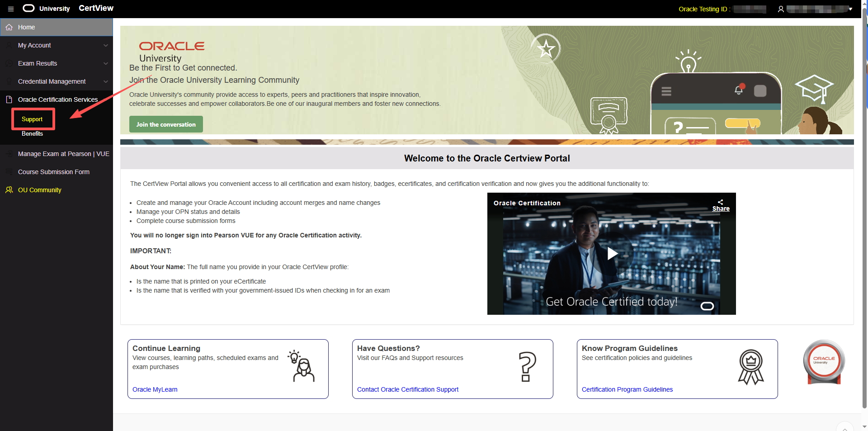Click the Course Submission Form list icon

(9, 172)
